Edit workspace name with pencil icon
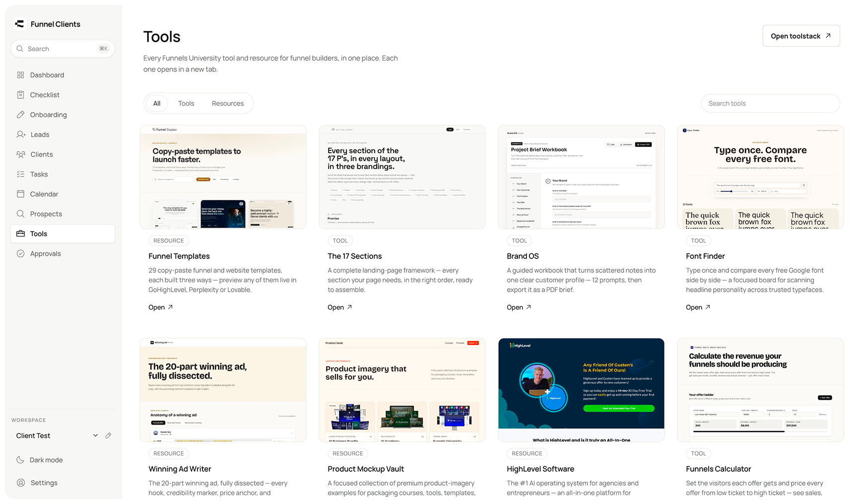This screenshot has width=867, height=504. [108, 436]
